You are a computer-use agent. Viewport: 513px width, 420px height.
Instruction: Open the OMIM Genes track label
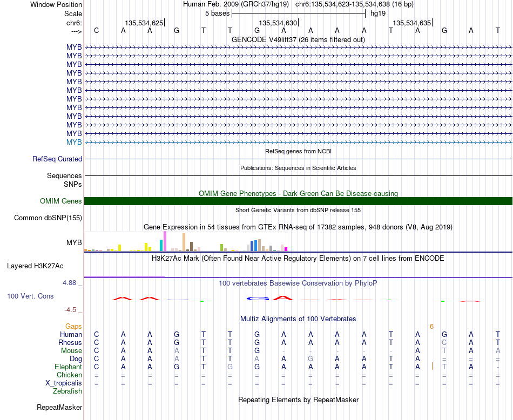pos(61,201)
